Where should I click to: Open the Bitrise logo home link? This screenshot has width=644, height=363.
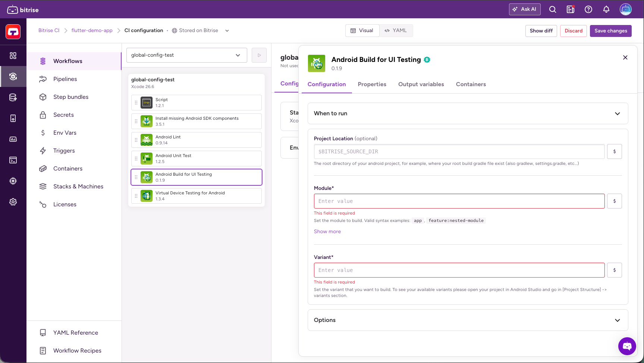click(23, 10)
